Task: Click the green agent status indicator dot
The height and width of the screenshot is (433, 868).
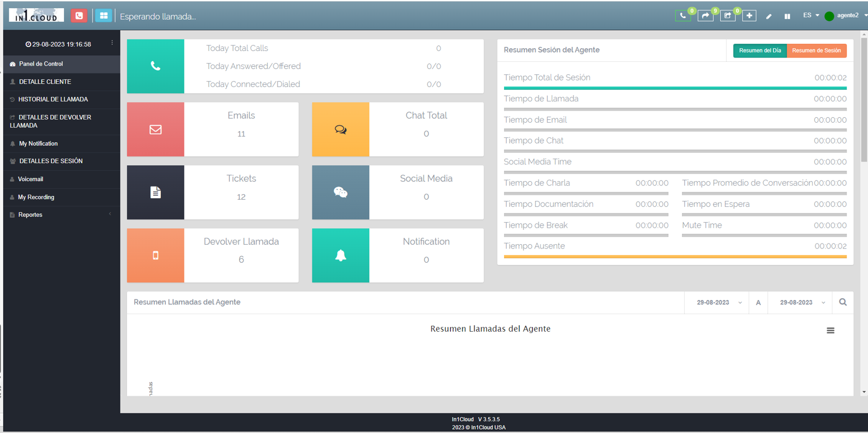Action: 829,16
